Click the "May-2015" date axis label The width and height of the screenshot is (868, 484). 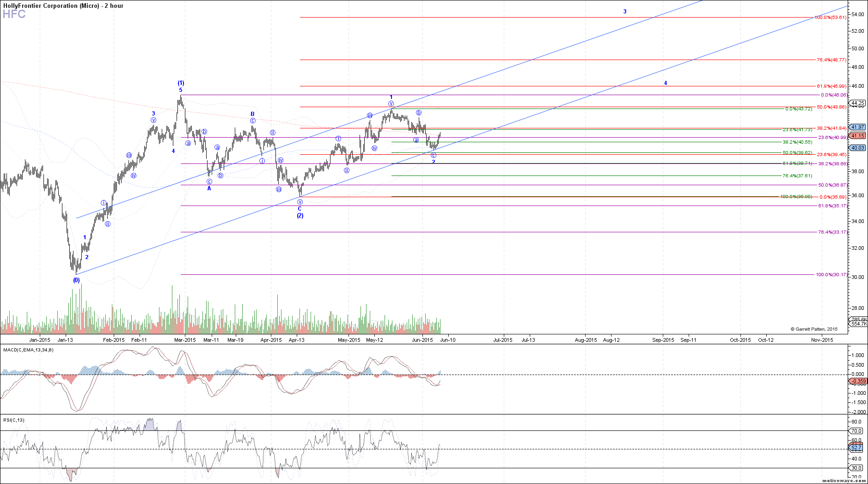tap(349, 340)
